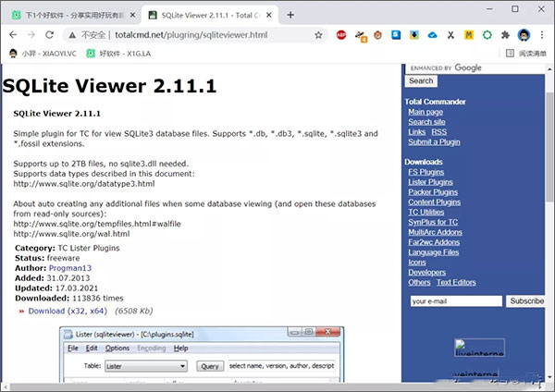
Task: Open the Lister Plugins sidebar link
Action: [x=431, y=182]
